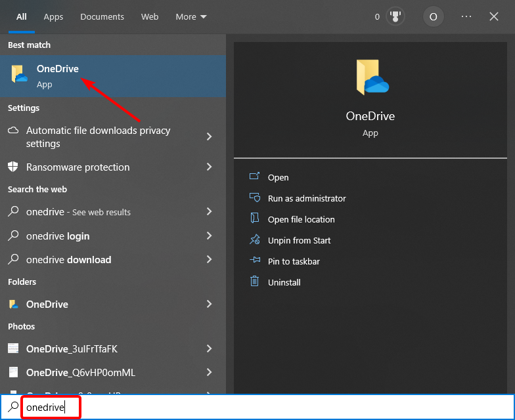Select the Web search tab
Viewport: 515px width, 420px height.
click(x=150, y=17)
